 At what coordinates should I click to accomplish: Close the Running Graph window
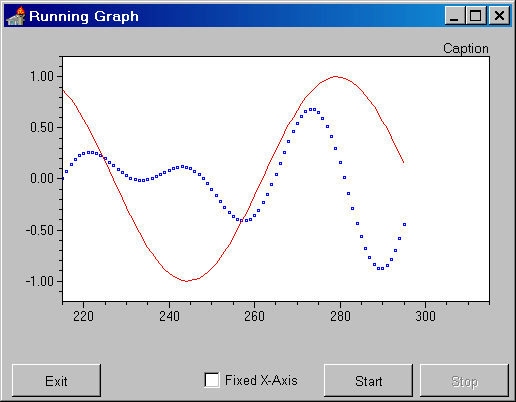499,16
